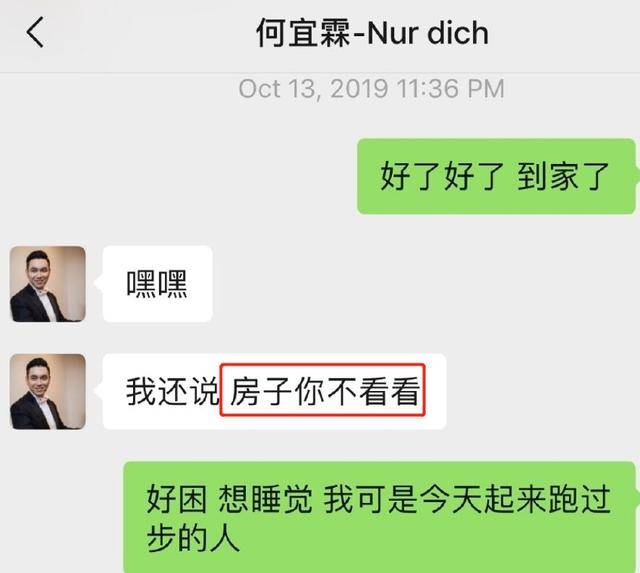
Task: Tap the back arrow to leave chat
Action: 35,32
